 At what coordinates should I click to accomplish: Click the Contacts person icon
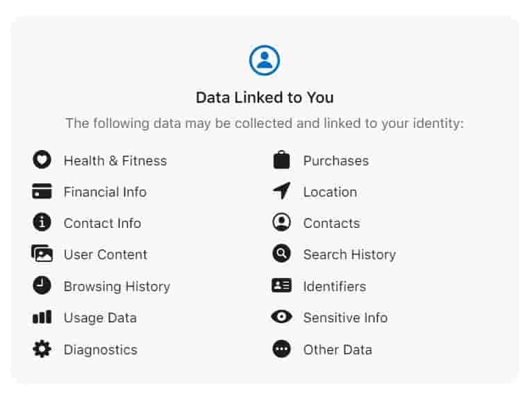[x=281, y=223]
